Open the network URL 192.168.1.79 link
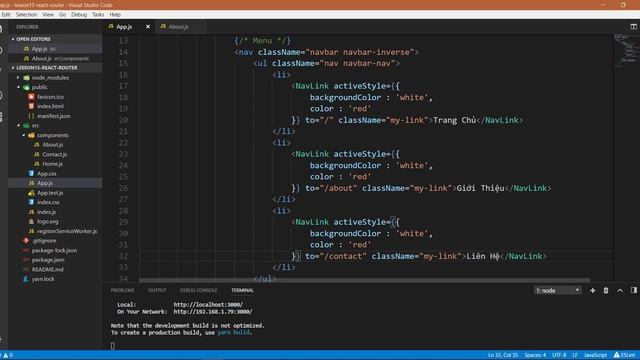 click(213, 312)
